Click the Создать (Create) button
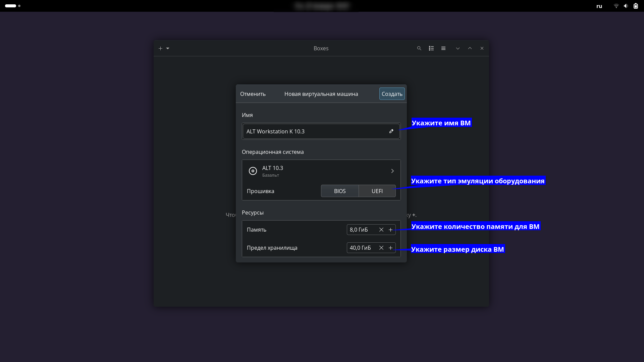The width and height of the screenshot is (644, 362). click(391, 94)
